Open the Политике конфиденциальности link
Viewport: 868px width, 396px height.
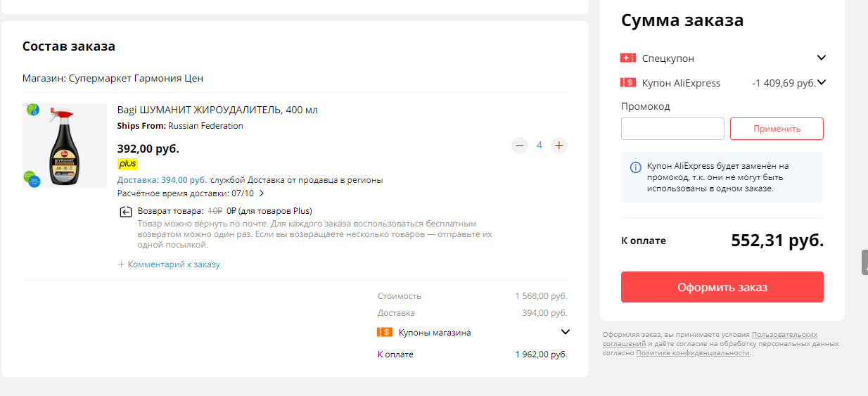(x=693, y=353)
